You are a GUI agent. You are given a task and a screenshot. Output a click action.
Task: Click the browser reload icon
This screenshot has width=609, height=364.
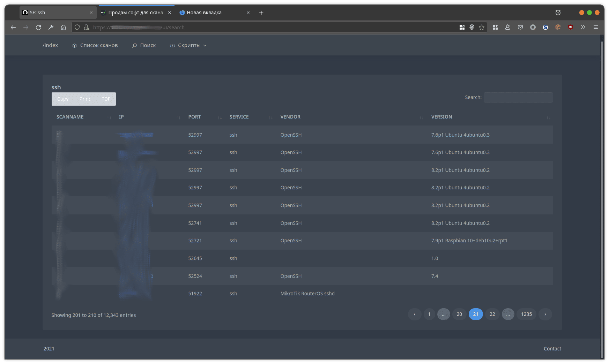[x=38, y=28]
